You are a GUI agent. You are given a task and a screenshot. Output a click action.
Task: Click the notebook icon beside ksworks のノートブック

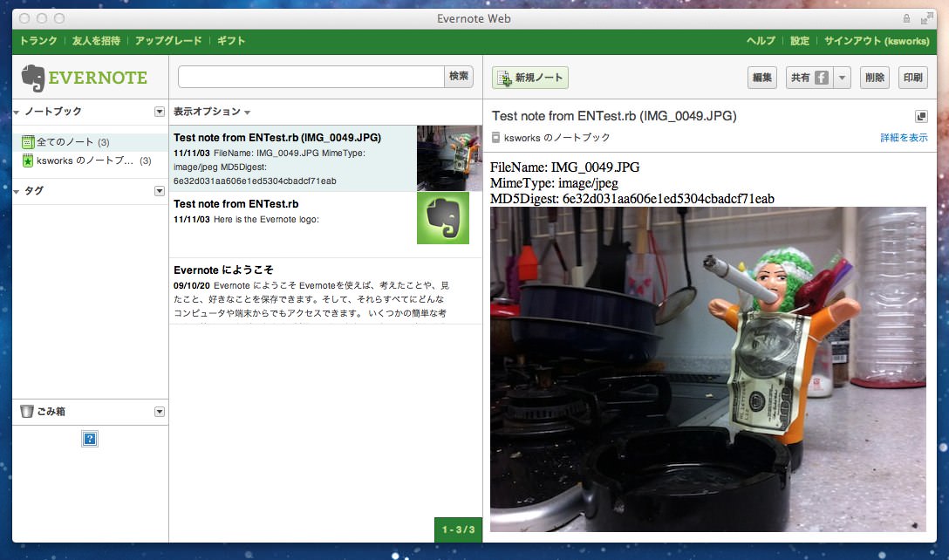(x=495, y=138)
